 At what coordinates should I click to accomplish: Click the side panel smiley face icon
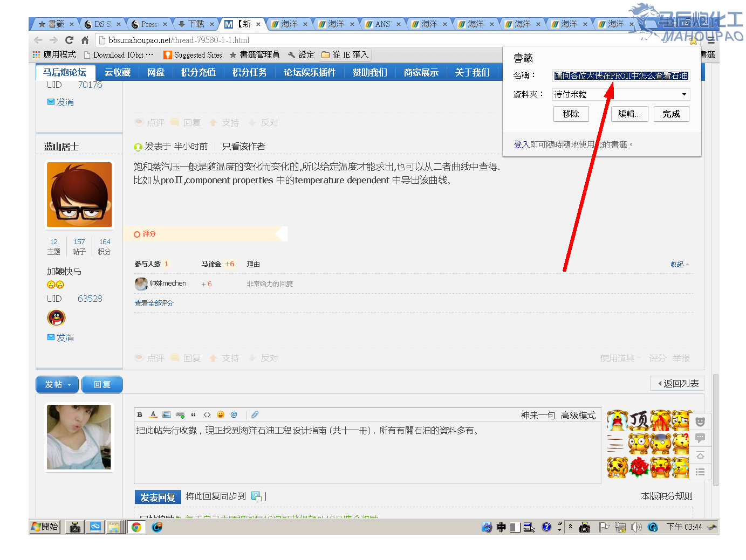(x=700, y=421)
